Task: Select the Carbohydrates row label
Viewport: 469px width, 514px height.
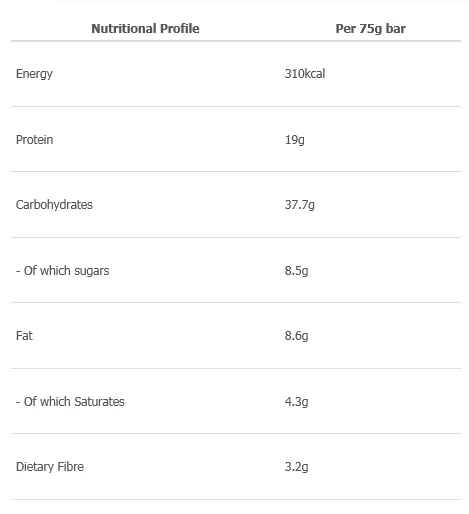Action: (54, 205)
